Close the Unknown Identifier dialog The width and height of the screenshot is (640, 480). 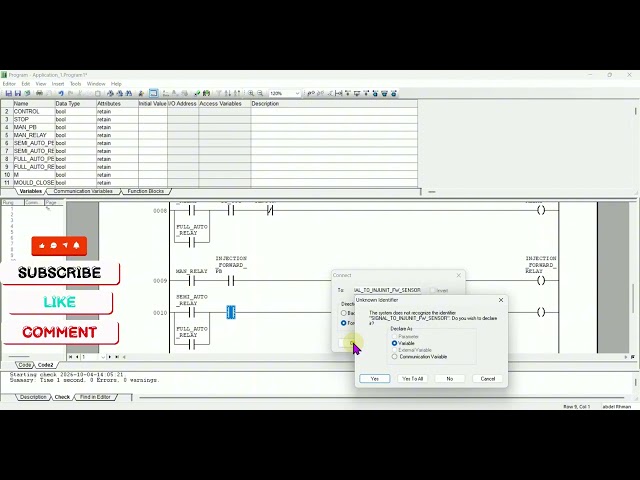pyautogui.click(x=501, y=300)
